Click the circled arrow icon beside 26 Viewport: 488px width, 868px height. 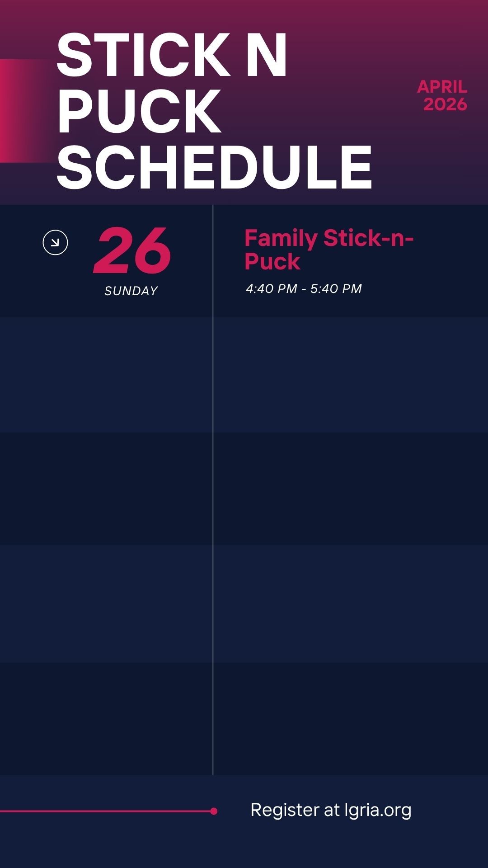55,243
